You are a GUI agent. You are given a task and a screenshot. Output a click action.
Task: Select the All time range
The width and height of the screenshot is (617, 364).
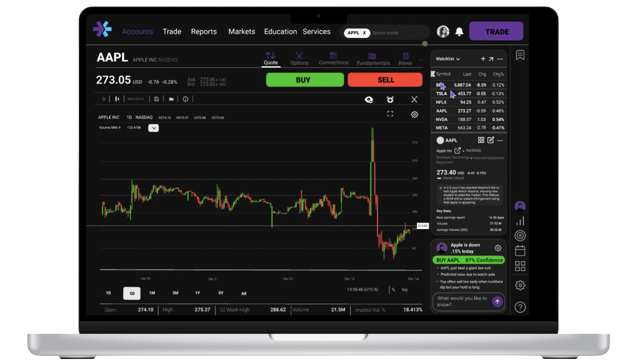coord(244,293)
